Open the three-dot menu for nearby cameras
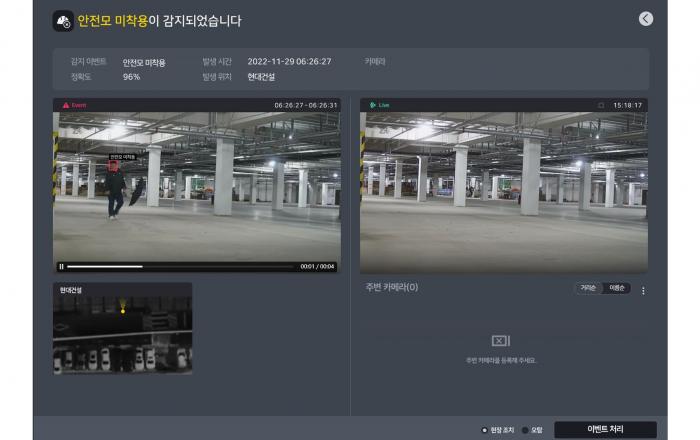 pyautogui.click(x=643, y=291)
